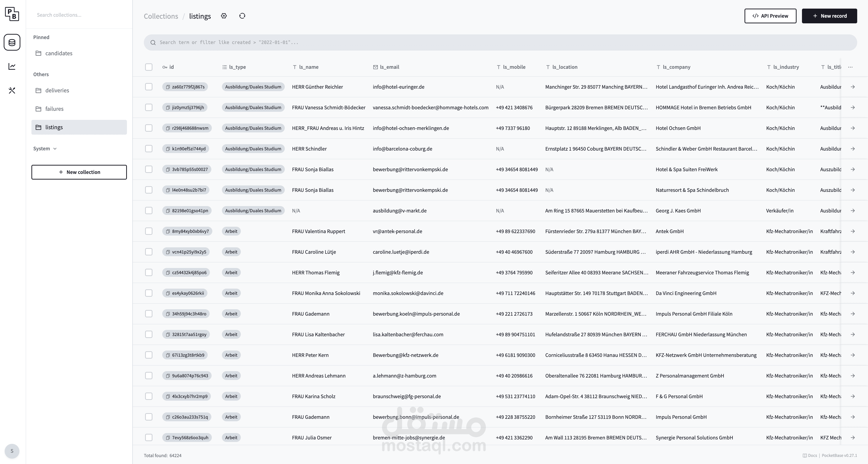Select the checkbox for Günther Reichler row
Screen dimensions: 868x464
[149, 87]
